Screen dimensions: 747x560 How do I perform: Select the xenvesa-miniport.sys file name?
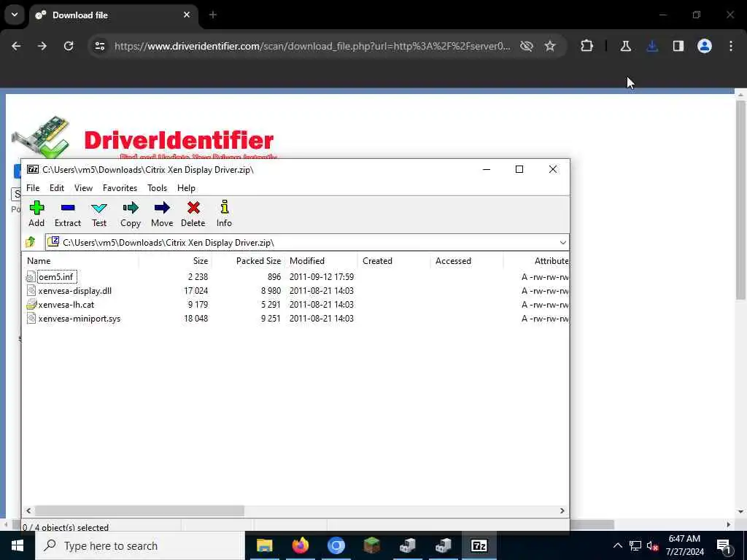pos(80,318)
